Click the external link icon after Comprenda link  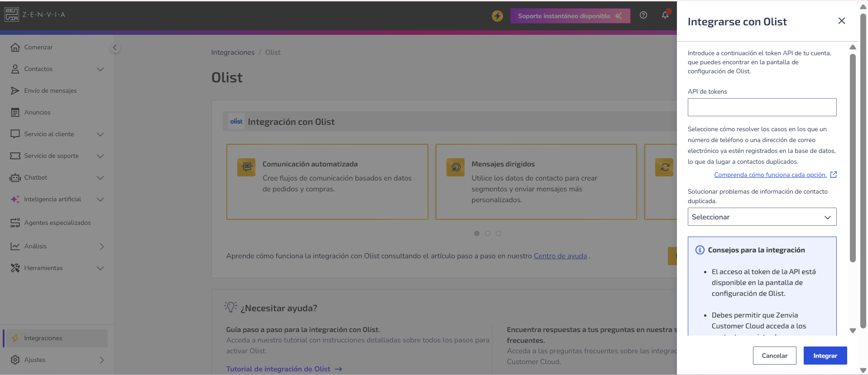833,175
